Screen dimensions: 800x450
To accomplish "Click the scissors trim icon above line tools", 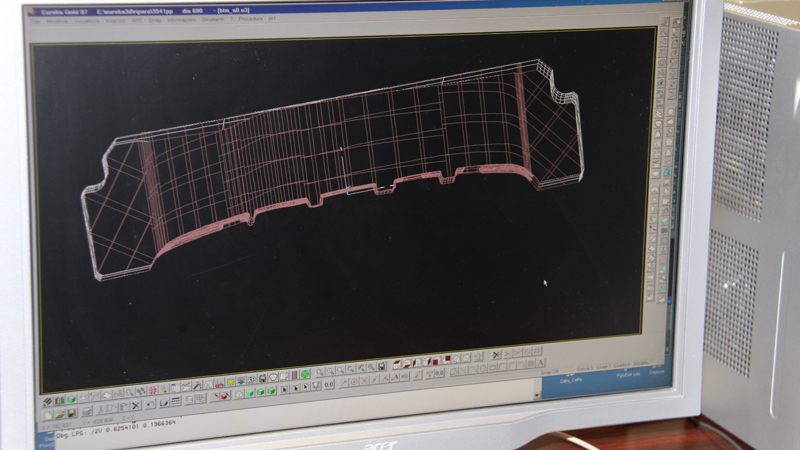I will click(496, 355).
